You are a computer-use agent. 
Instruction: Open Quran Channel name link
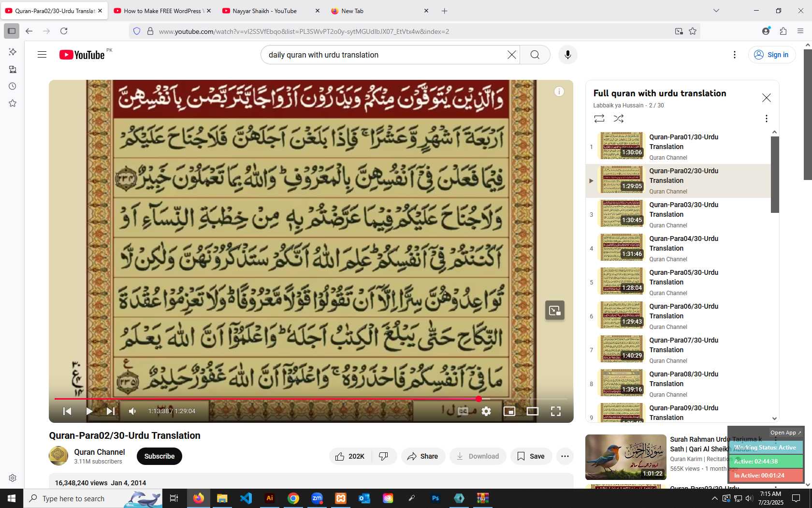pos(100,452)
